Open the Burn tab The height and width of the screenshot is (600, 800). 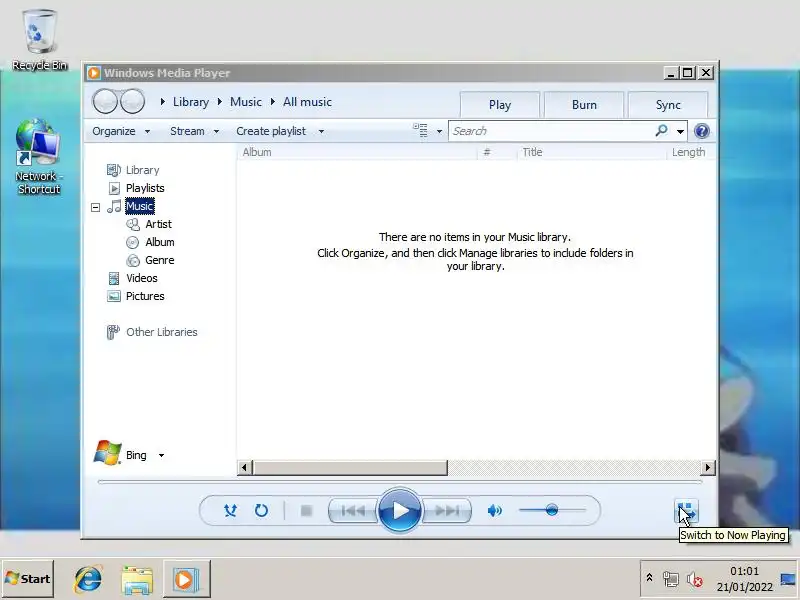tap(584, 105)
